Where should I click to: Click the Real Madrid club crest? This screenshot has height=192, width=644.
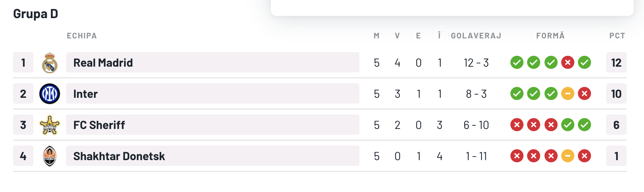(50, 63)
